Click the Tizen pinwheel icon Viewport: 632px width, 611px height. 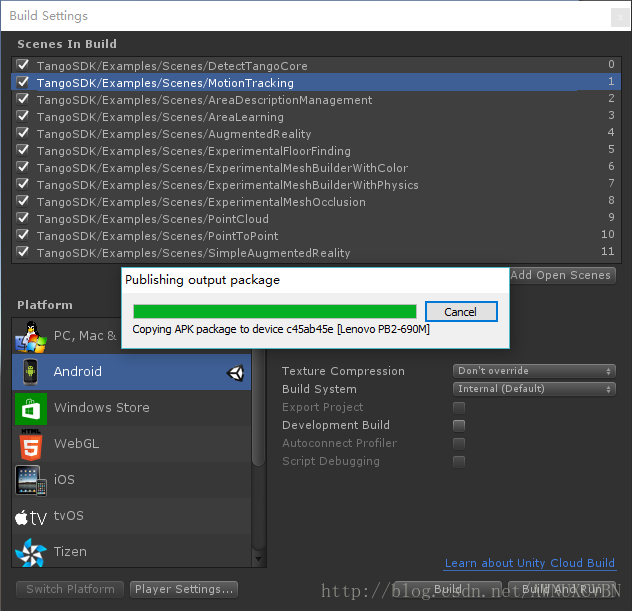point(31,553)
